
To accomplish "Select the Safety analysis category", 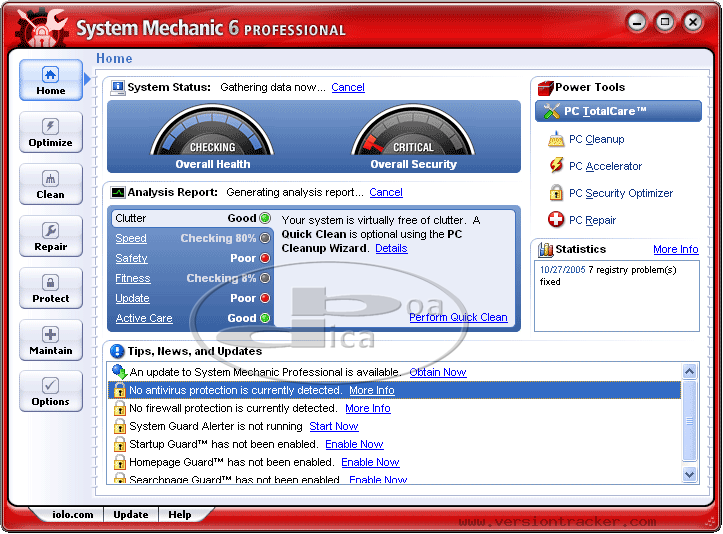I will 131,259.
